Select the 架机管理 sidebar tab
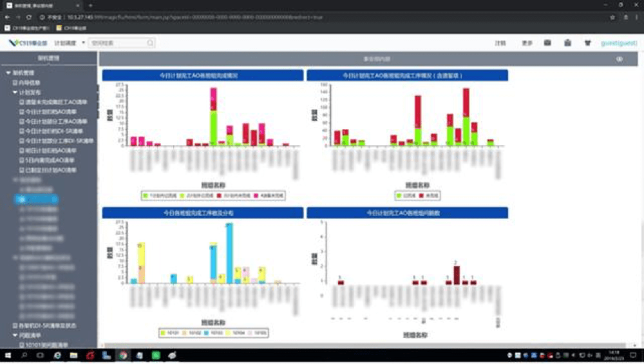This screenshot has width=644, height=364. (48, 58)
